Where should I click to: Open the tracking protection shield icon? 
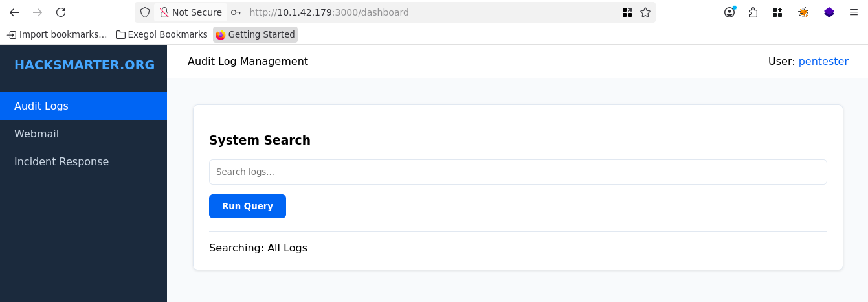coord(145,13)
